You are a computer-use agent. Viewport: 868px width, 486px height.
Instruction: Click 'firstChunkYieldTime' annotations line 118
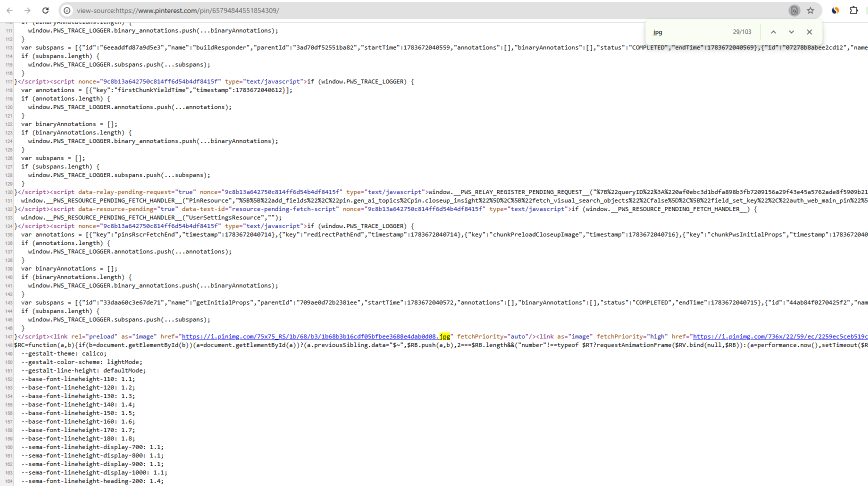[157, 90]
